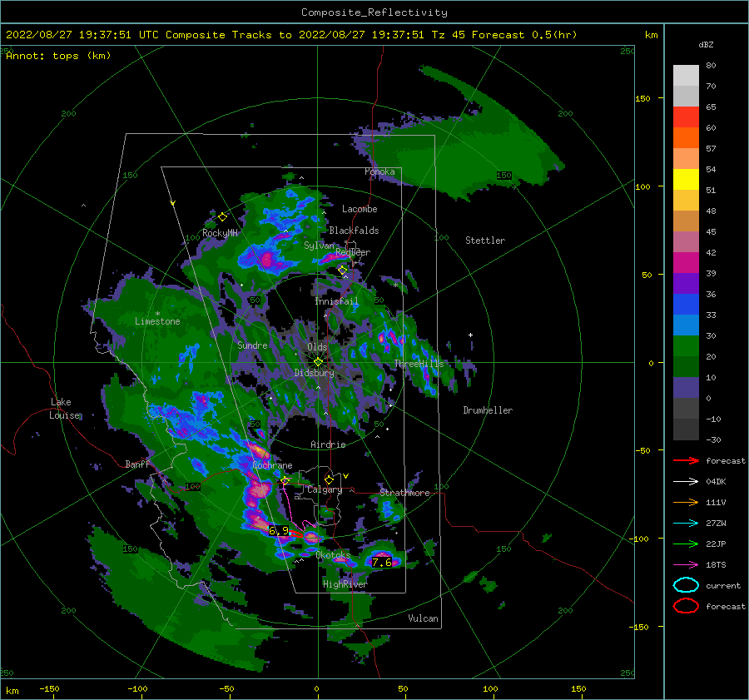
Task: Click the 6.9 storm top label
Action: [x=279, y=530]
